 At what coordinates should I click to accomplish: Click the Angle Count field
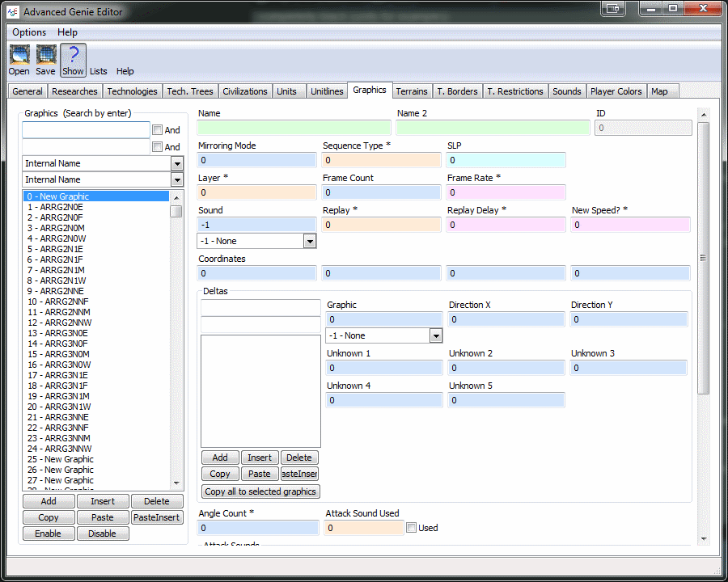point(258,528)
